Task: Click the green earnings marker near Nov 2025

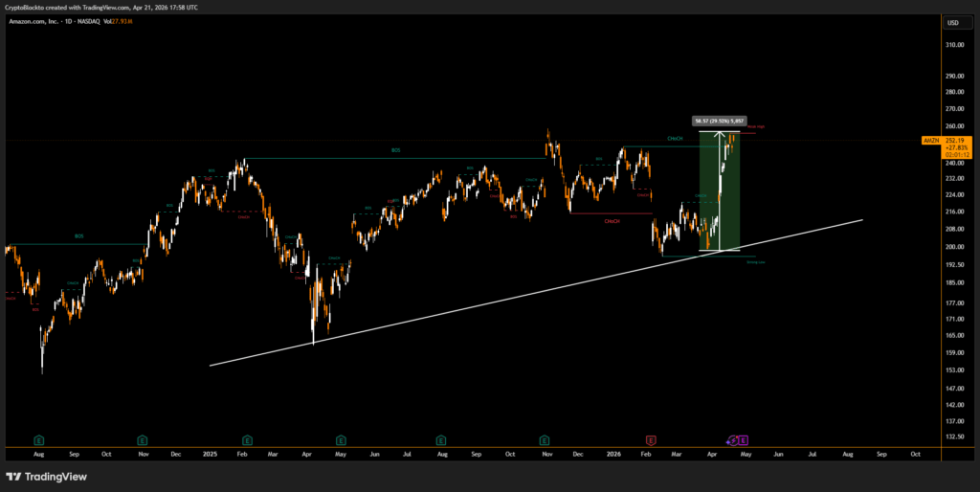Action: pos(545,439)
